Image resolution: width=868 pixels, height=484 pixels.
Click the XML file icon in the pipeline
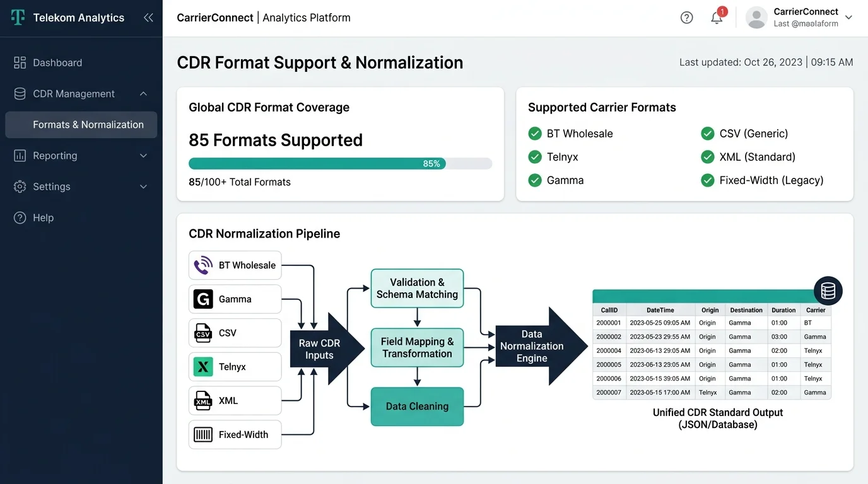click(x=202, y=400)
